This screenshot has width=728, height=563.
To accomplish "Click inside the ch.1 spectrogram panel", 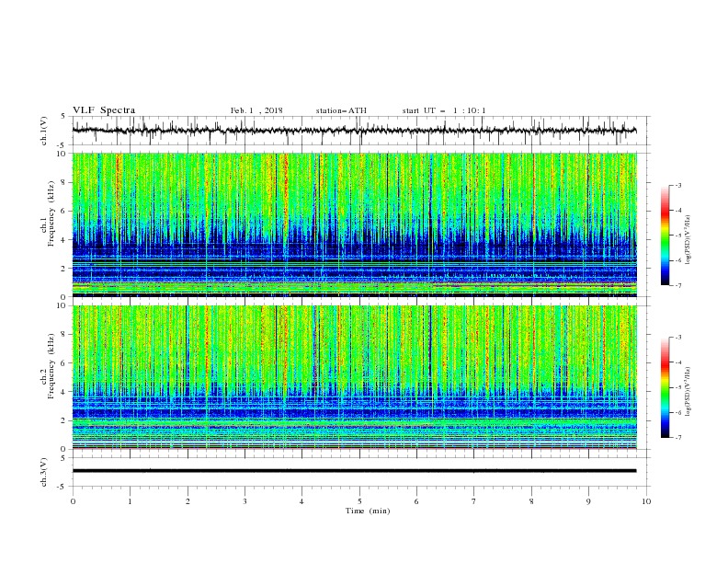I will (x=354, y=224).
